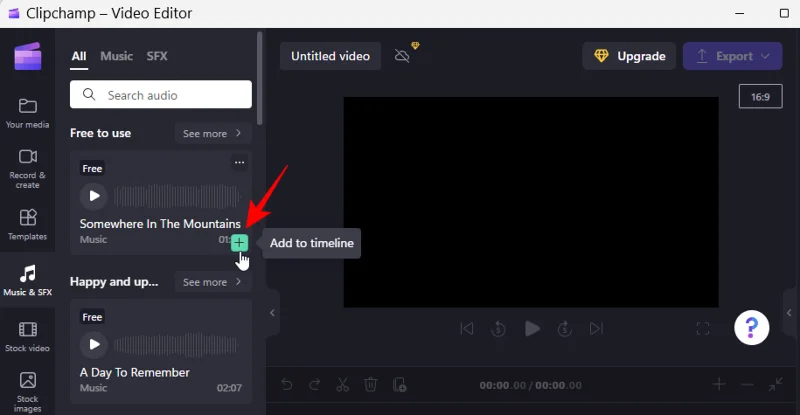Skip to the end of the video
The height and width of the screenshot is (415, 800).
pyautogui.click(x=596, y=329)
